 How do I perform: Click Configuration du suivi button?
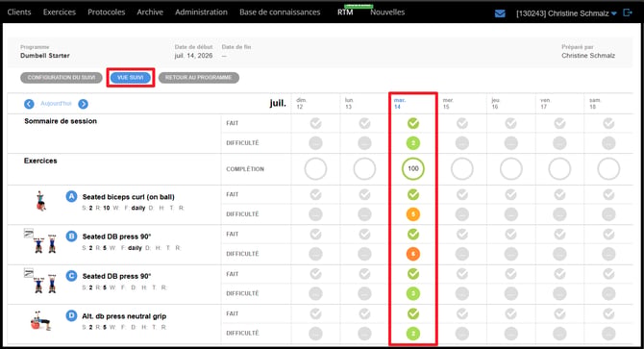click(62, 78)
